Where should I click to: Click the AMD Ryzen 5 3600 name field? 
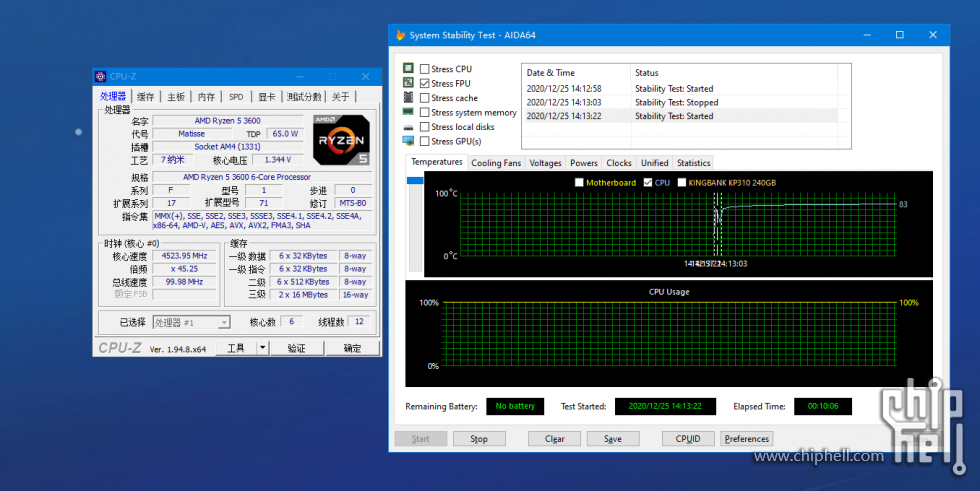pyautogui.click(x=228, y=121)
